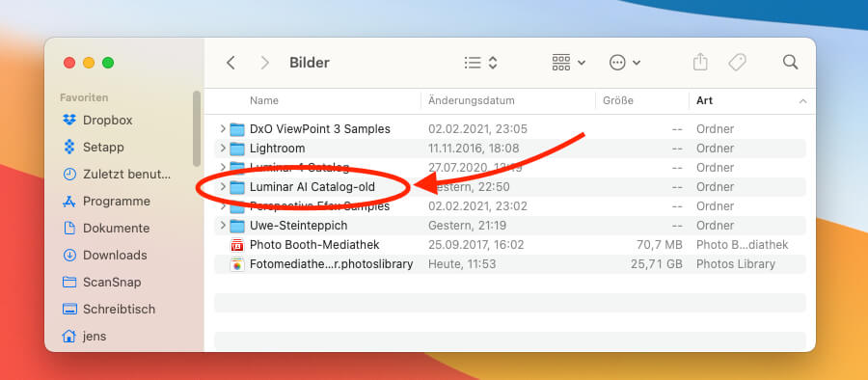Select the Photo Booth-Mediathek file
This screenshot has height=380, width=868.
pyautogui.click(x=510, y=245)
